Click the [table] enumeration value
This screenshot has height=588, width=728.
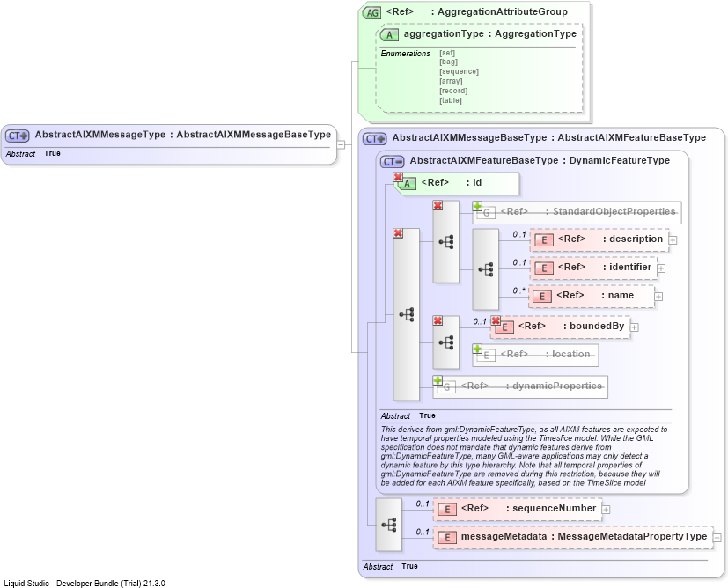[451, 100]
